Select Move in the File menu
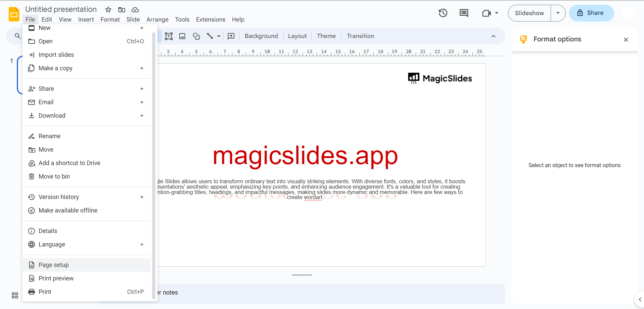The height and width of the screenshot is (309, 644). coord(87,150)
